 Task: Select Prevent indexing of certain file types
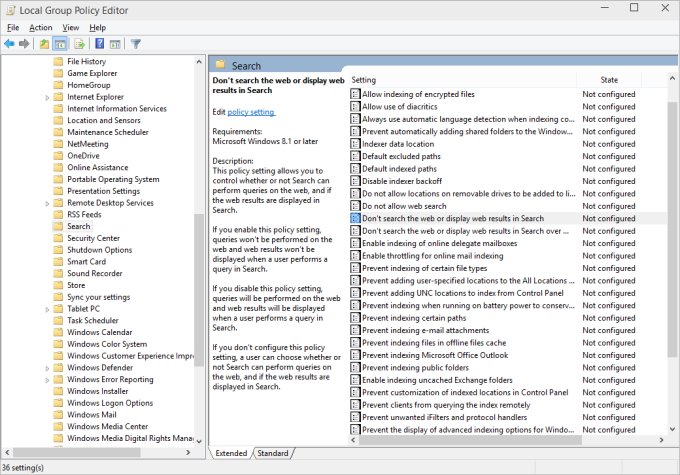[425, 269]
